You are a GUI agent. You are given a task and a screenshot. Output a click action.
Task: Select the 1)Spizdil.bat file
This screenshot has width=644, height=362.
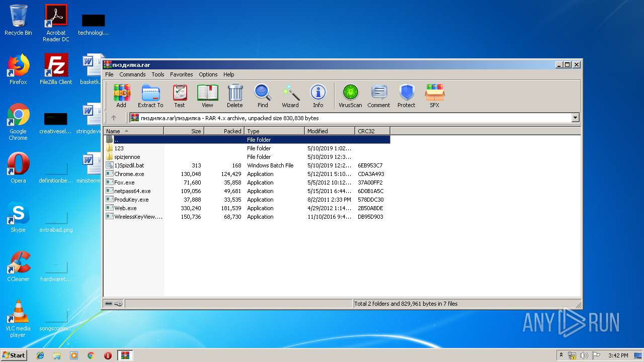(247, 165)
